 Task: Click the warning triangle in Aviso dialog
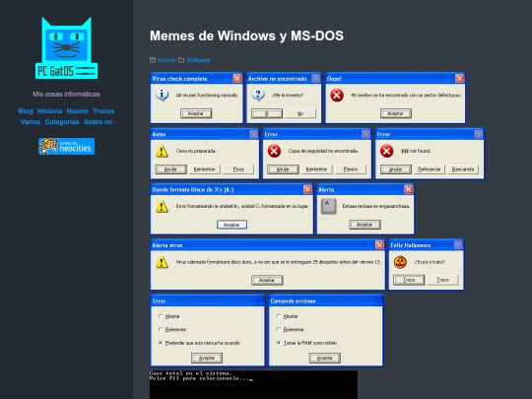coord(162,151)
